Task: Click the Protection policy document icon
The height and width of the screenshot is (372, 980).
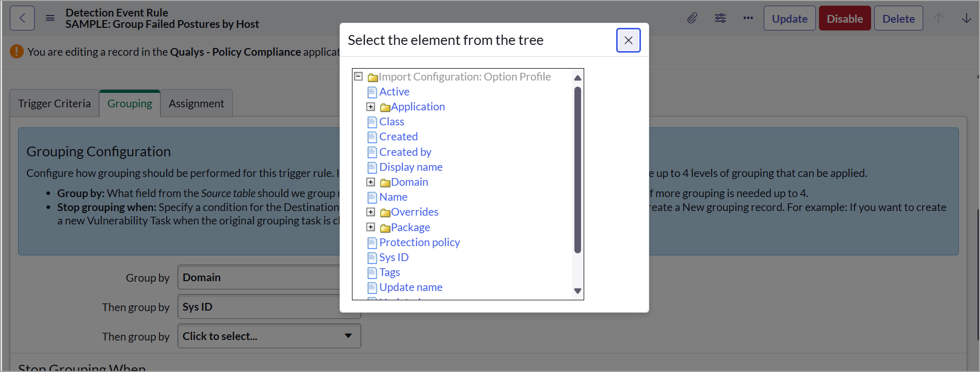Action: point(372,243)
